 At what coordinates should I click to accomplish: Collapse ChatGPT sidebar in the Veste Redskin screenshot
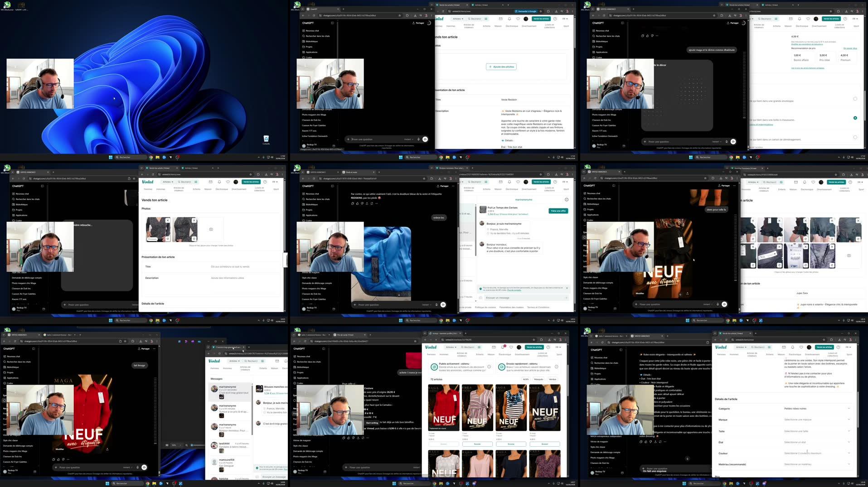pos(332,23)
